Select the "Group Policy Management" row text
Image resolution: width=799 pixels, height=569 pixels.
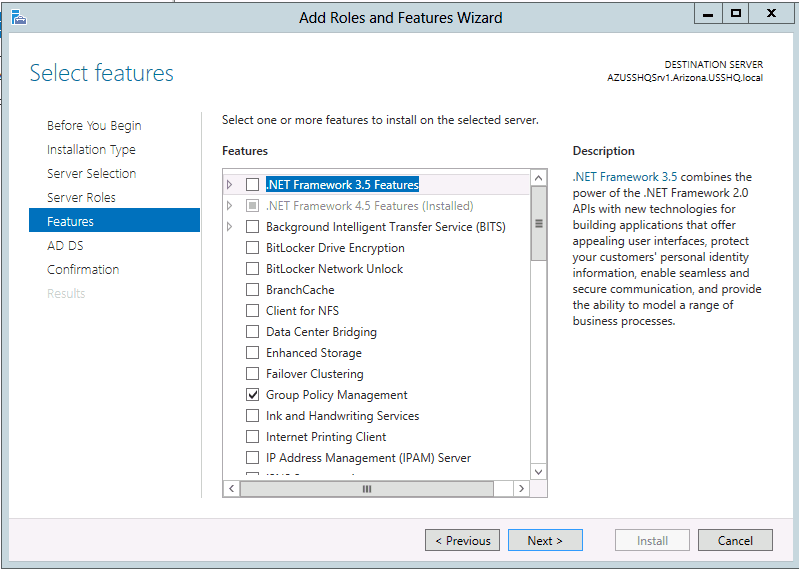pos(337,395)
